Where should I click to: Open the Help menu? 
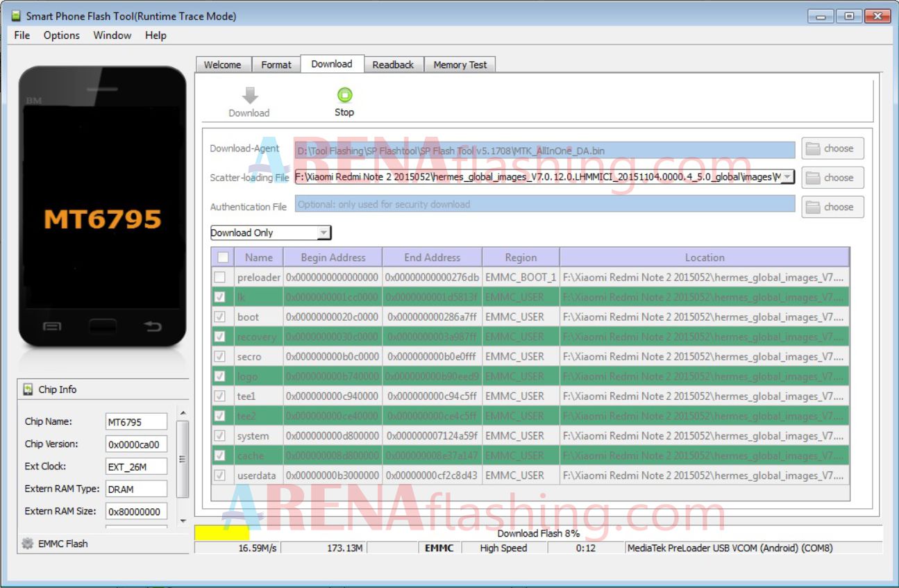[156, 35]
